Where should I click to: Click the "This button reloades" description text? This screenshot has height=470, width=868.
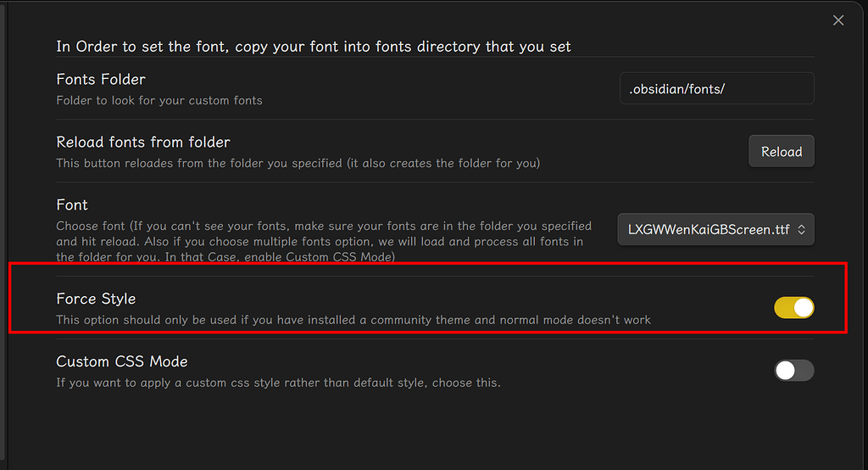(298, 163)
